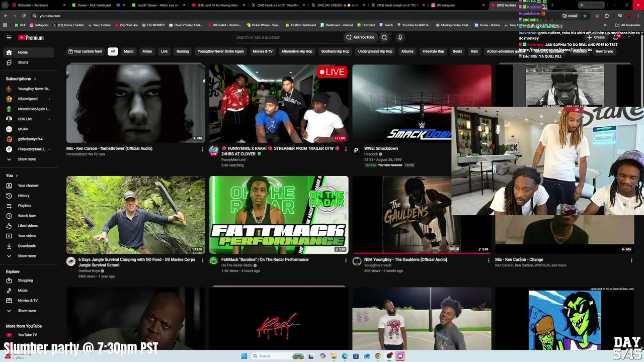Go back in the browser
The image size is (644, 362).
coord(6,16)
